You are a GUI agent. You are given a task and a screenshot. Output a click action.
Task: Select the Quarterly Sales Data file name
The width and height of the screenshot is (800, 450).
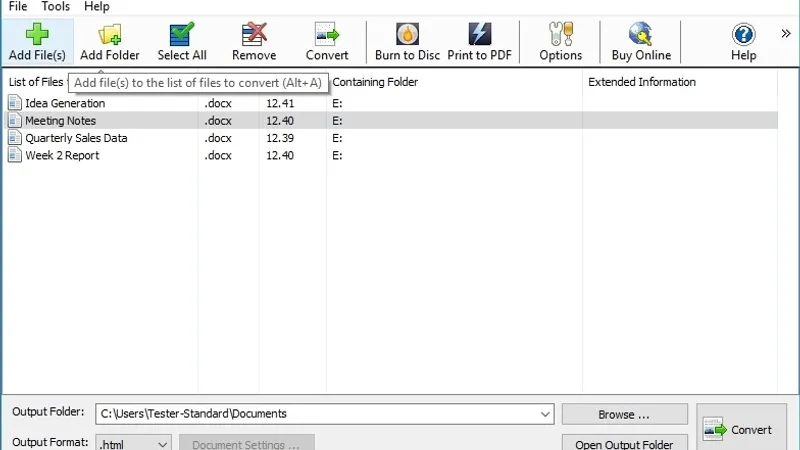coord(77,138)
